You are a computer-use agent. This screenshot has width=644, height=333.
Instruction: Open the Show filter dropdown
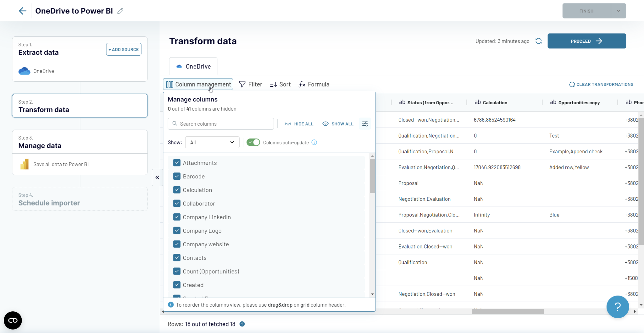coord(212,142)
